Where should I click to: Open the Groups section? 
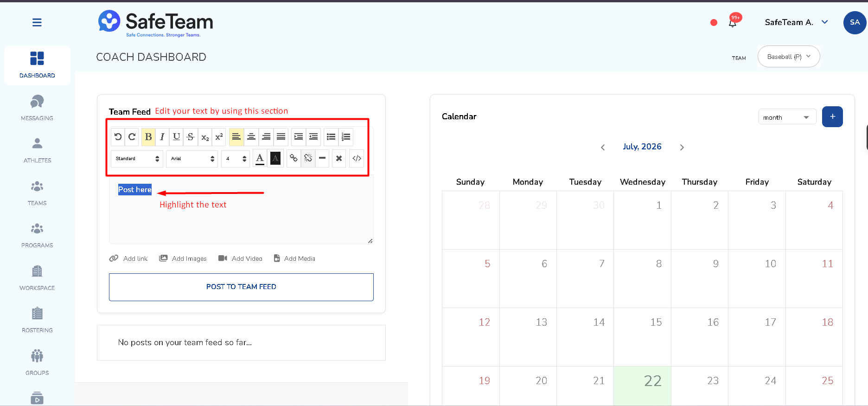coord(37,363)
